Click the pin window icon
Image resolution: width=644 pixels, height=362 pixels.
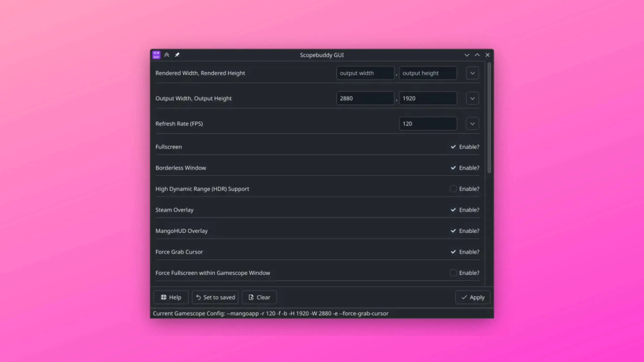177,55
